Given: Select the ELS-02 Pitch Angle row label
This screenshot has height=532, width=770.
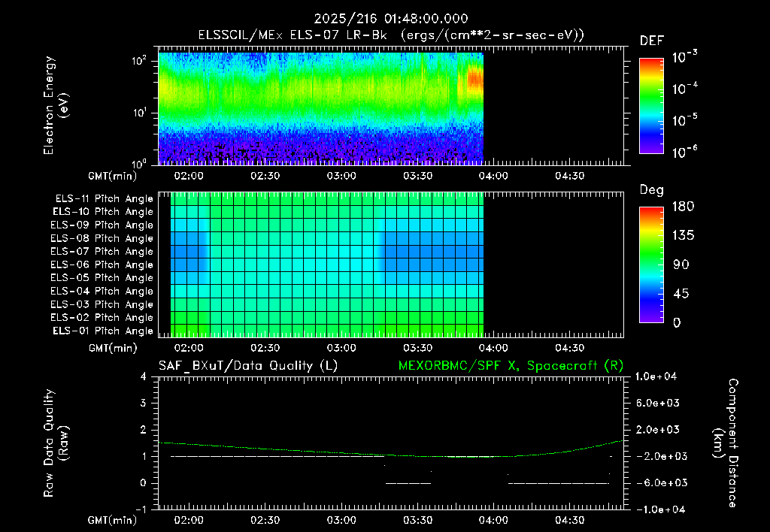Looking at the screenshot, I should (x=102, y=318).
